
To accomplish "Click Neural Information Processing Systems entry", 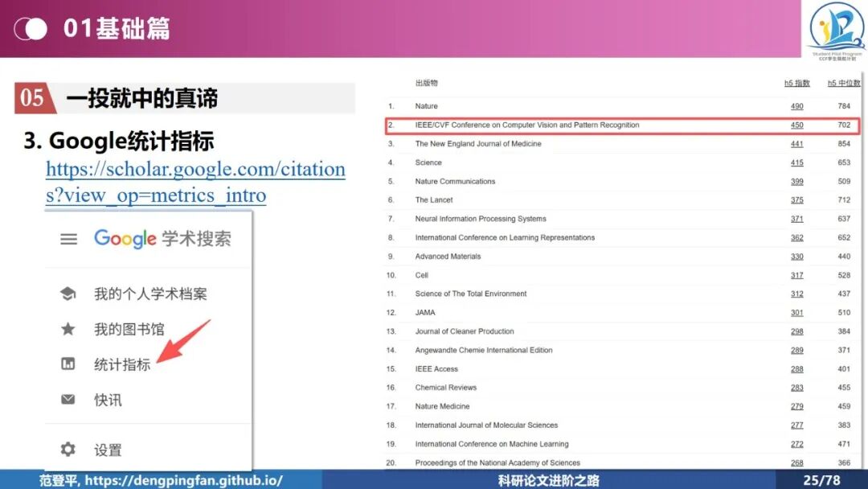I will point(481,219).
